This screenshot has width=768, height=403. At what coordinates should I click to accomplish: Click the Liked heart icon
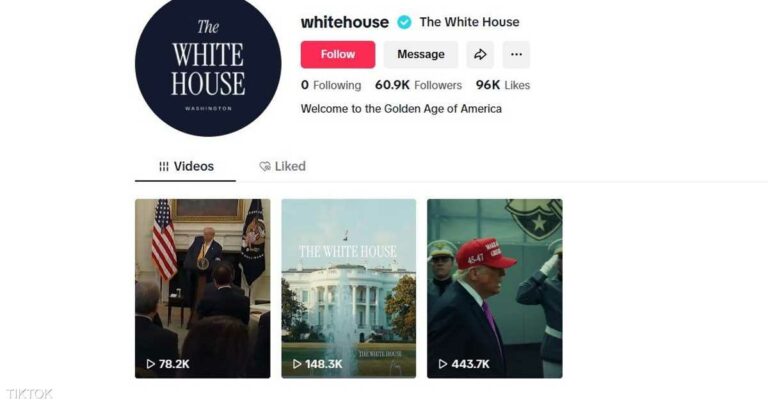265,166
